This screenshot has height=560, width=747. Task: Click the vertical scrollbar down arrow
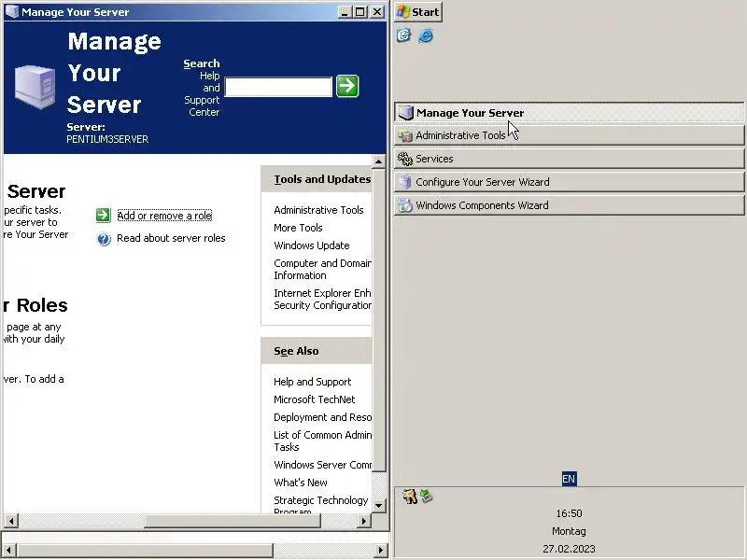click(x=378, y=506)
